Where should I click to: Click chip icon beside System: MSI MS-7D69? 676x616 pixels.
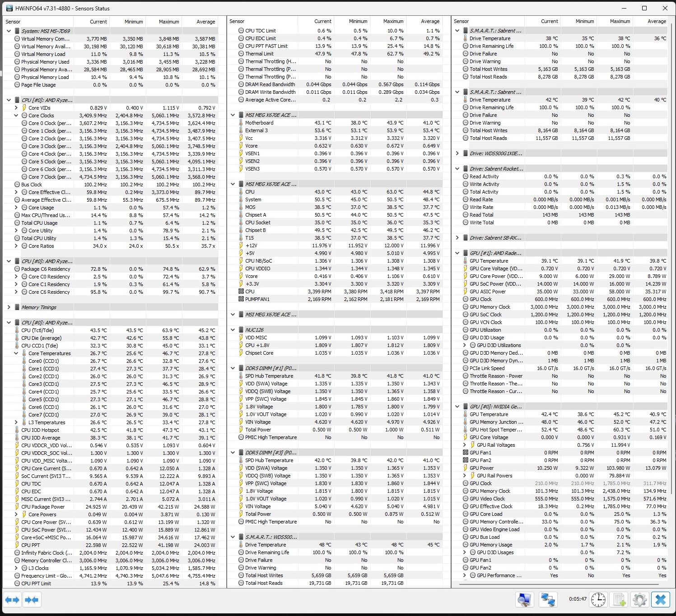pos(17,31)
